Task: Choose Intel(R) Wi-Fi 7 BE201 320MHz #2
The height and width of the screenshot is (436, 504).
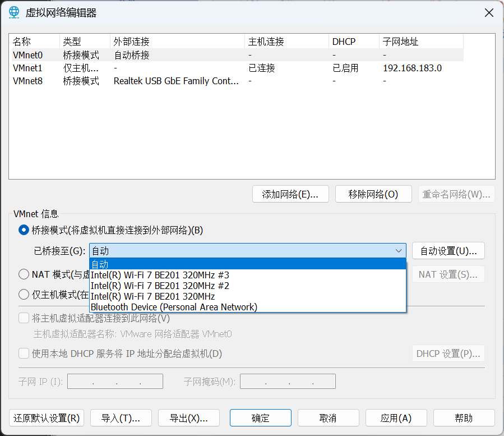Action: [248, 286]
